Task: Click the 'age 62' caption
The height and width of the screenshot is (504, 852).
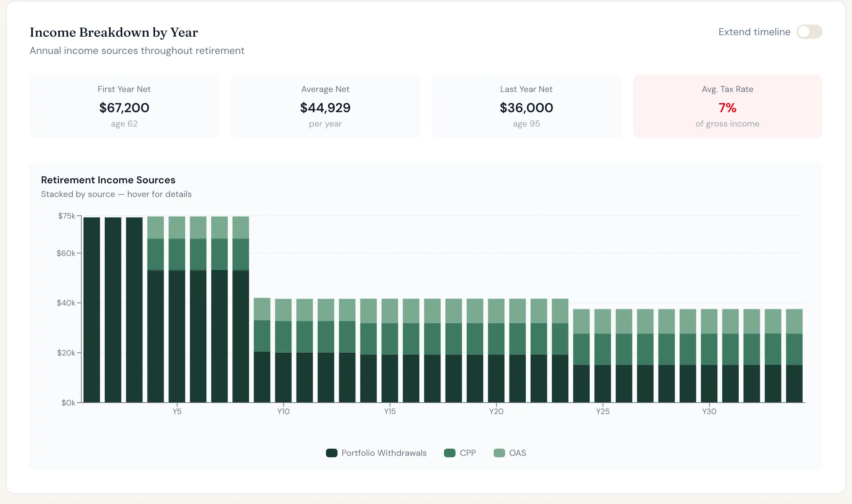Action: coord(124,124)
